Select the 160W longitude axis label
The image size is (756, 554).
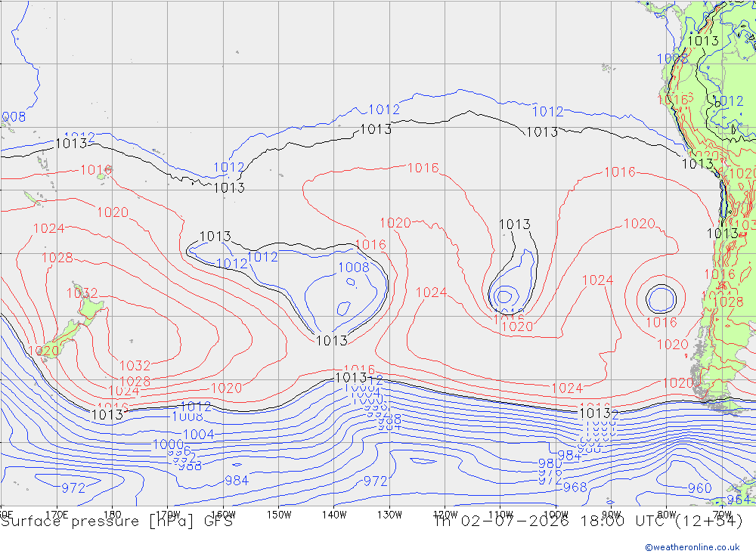pos(223,515)
